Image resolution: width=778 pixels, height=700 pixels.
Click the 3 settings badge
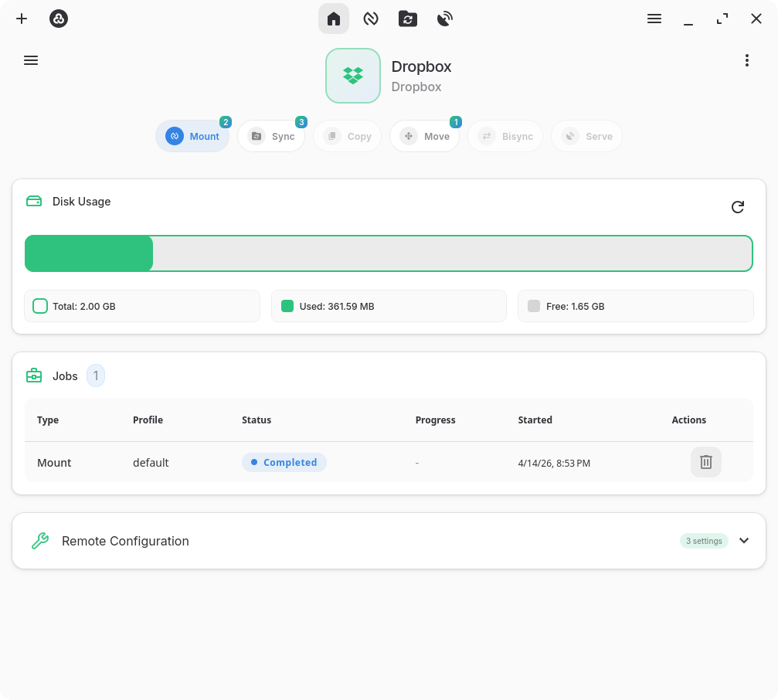point(704,541)
